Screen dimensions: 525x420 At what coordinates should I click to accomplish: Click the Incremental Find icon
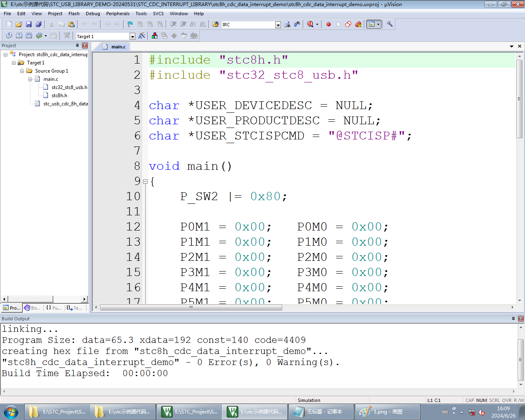[x=297, y=25]
